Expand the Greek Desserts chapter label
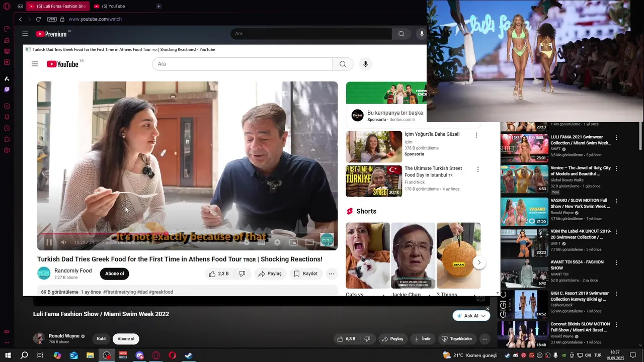Screen dimensions: 644x362 [x=129, y=242]
